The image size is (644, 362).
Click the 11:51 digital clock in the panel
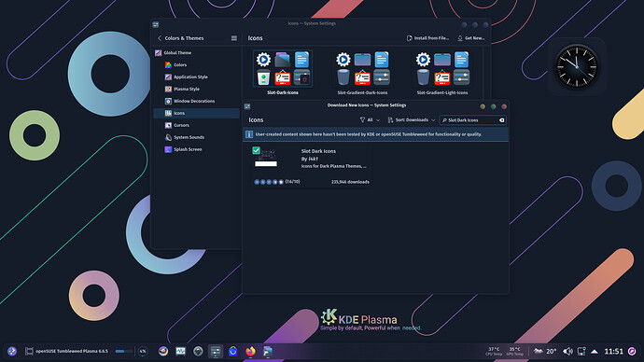click(613, 352)
